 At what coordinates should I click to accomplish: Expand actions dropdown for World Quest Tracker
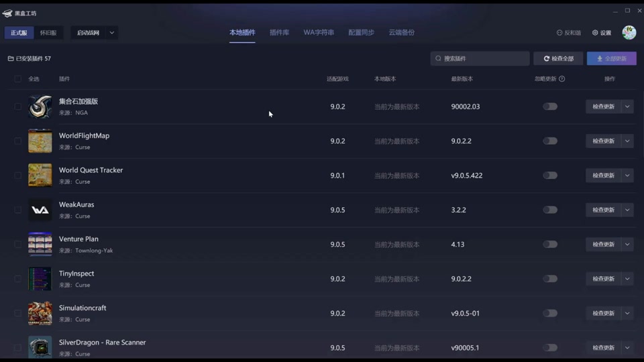pos(627,176)
